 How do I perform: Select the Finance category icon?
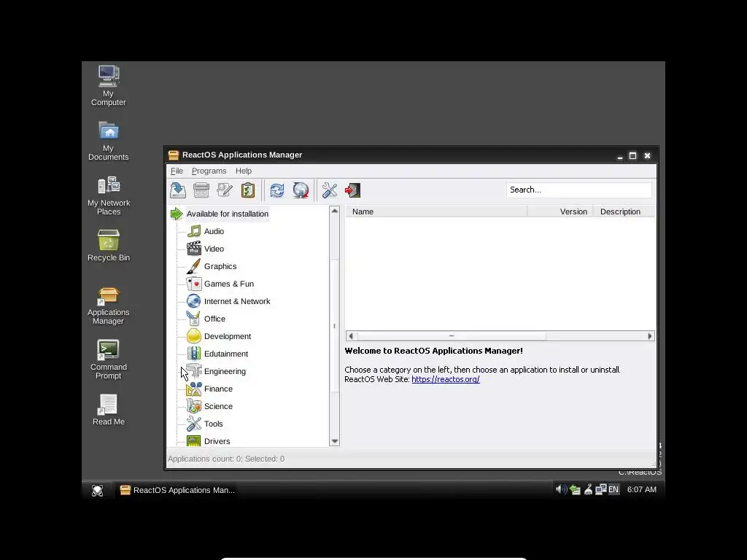(x=194, y=389)
